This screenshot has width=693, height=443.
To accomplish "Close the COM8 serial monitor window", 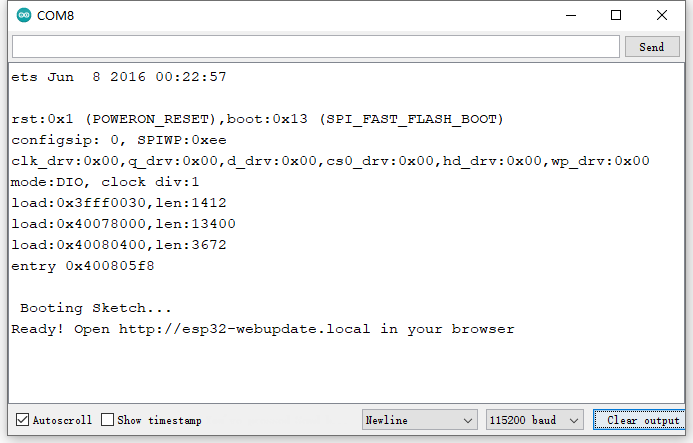I will click(662, 15).
